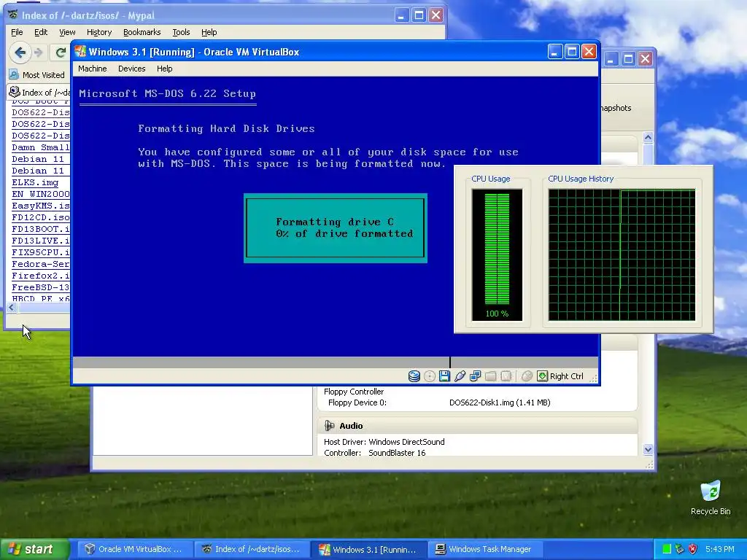Viewport: 747px width, 560px height.
Task: Click the USB devices icon in VirtualBox status bar
Action: [x=460, y=376]
